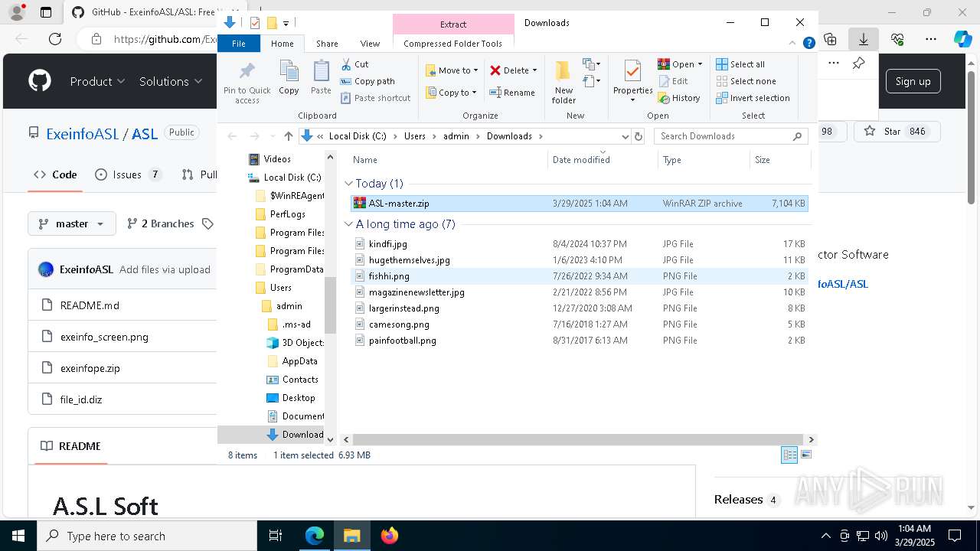The width and height of the screenshot is (980, 551).
Task: Open Properties in the ribbon
Action: click(632, 82)
